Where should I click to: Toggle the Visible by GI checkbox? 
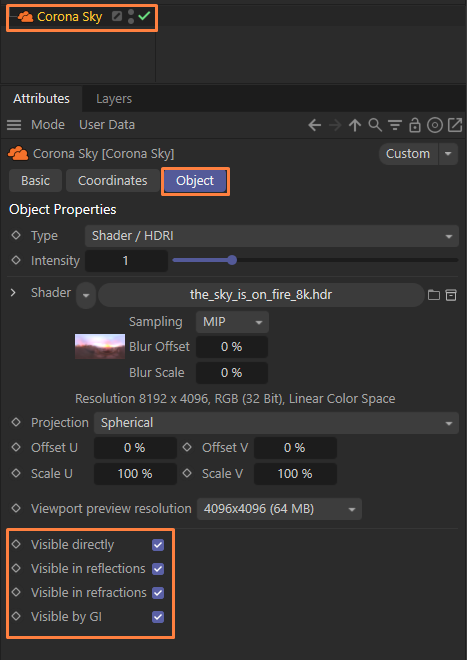point(158,617)
